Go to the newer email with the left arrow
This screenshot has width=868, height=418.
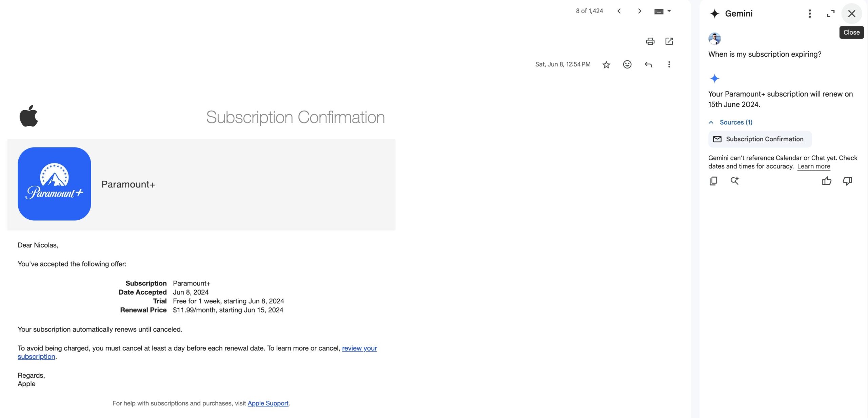tap(619, 11)
